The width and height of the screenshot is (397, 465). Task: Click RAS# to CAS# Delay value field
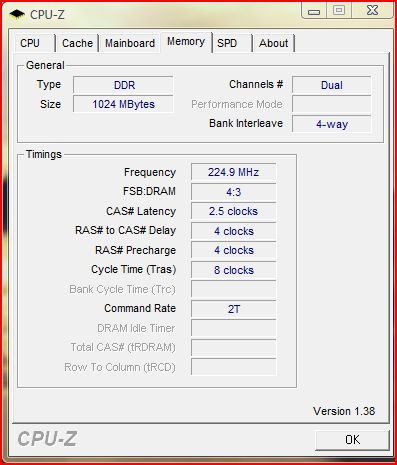pos(233,231)
